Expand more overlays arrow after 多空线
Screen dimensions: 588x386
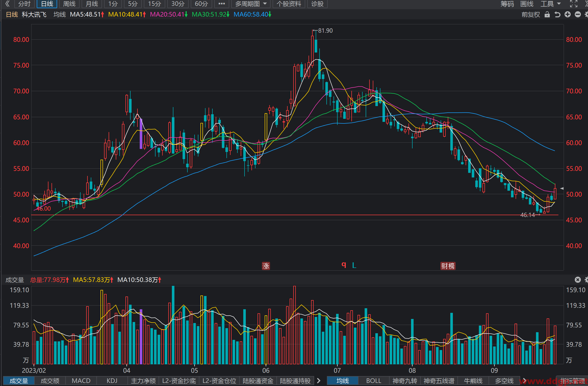pos(524,381)
